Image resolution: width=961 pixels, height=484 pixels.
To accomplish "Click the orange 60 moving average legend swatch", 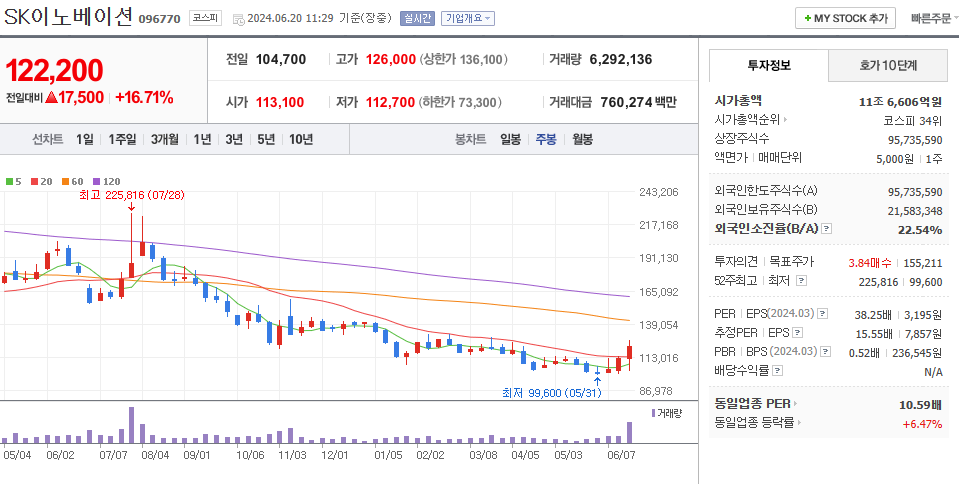I will pos(64,181).
